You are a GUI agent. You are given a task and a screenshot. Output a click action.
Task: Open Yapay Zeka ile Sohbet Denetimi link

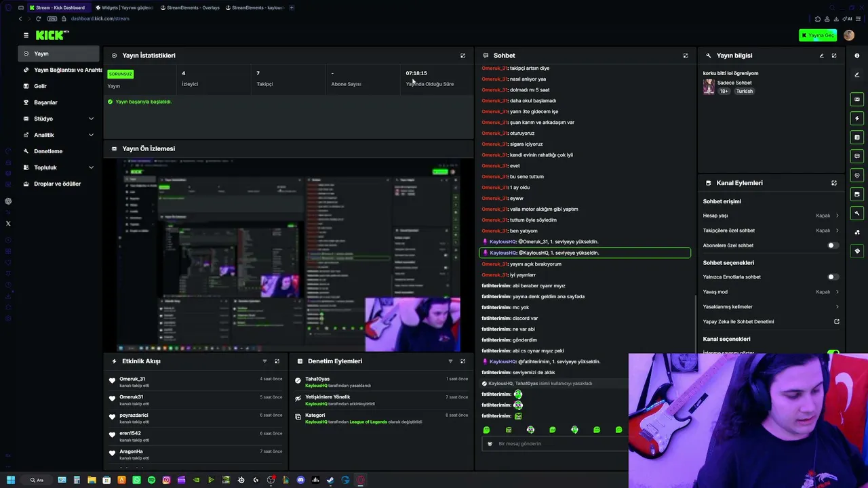pyautogui.click(x=771, y=322)
